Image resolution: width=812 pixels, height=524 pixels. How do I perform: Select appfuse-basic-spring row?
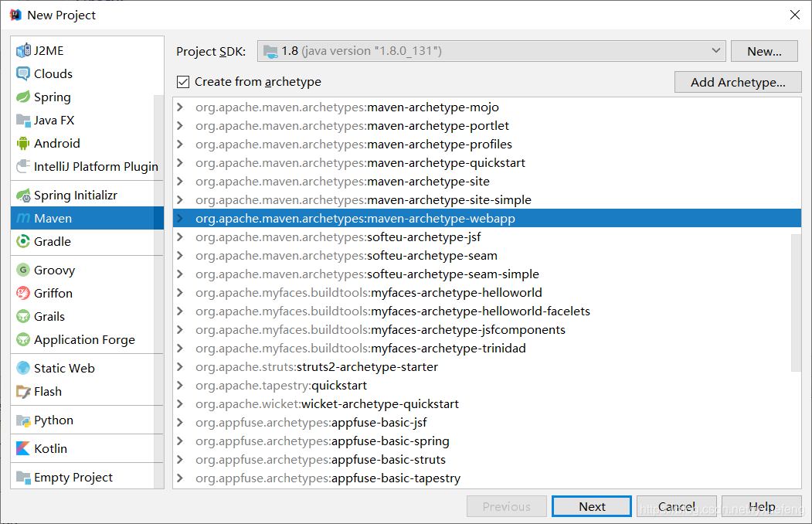click(487, 441)
